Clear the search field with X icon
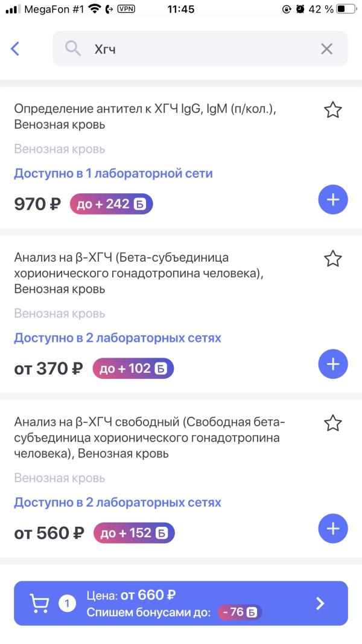 pyautogui.click(x=326, y=50)
